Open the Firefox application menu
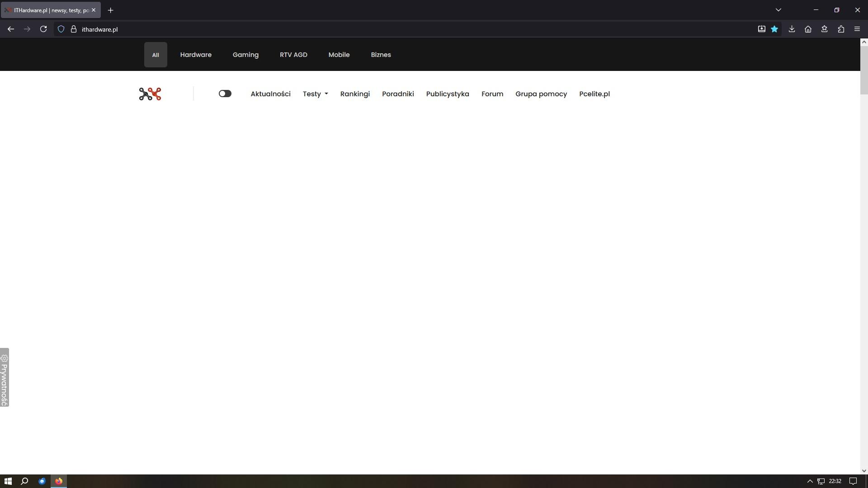 (x=857, y=29)
